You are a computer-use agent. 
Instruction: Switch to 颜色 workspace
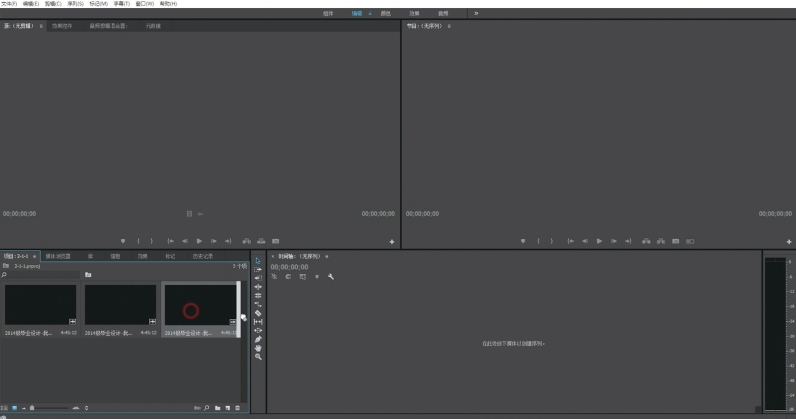click(x=386, y=14)
